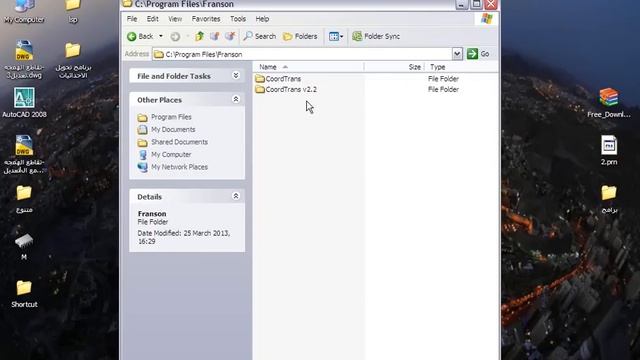This screenshot has width=640, height=360.
Task: Go up one folder level
Action: pos(200,36)
